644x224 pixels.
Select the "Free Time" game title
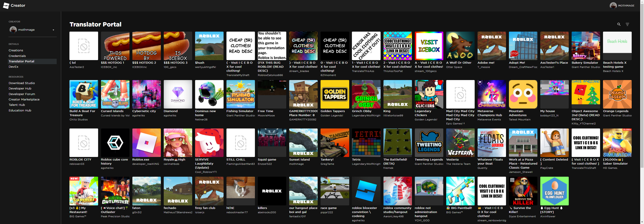[x=265, y=111]
